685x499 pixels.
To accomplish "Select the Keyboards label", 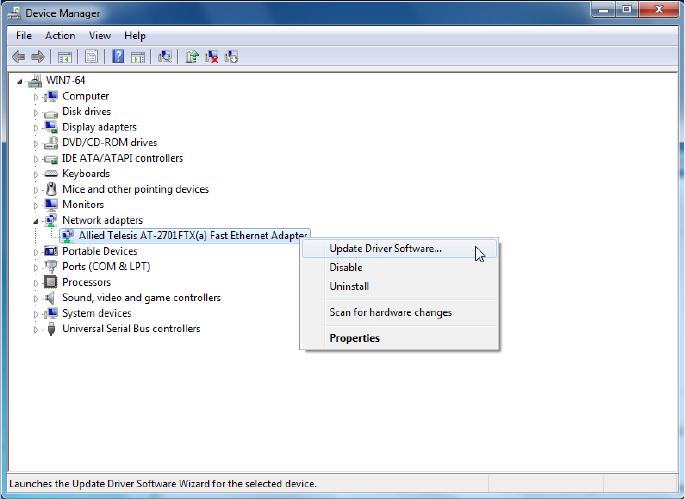I will coord(86,174).
